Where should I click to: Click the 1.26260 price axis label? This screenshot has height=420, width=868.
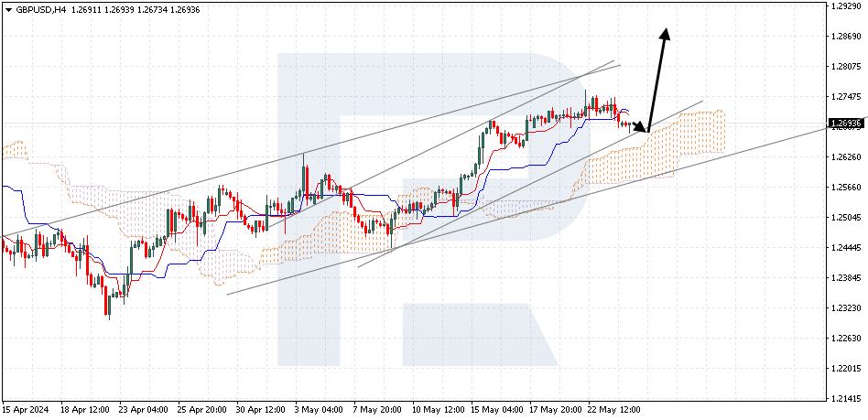point(848,157)
